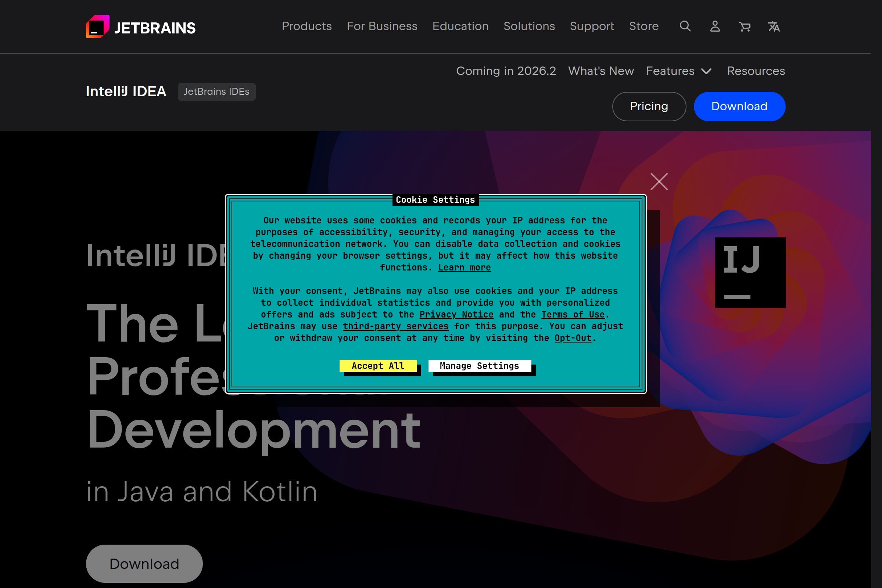This screenshot has width=882, height=588.
Task: Click the JetBrains IDEs tag
Action: point(217,92)
